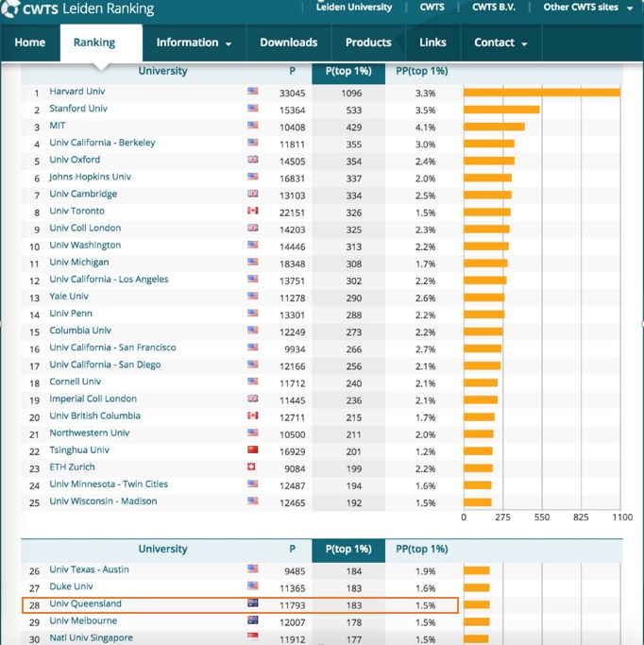
Task: View Johns Hopkins Univ
Action: [x=90, y=177]
